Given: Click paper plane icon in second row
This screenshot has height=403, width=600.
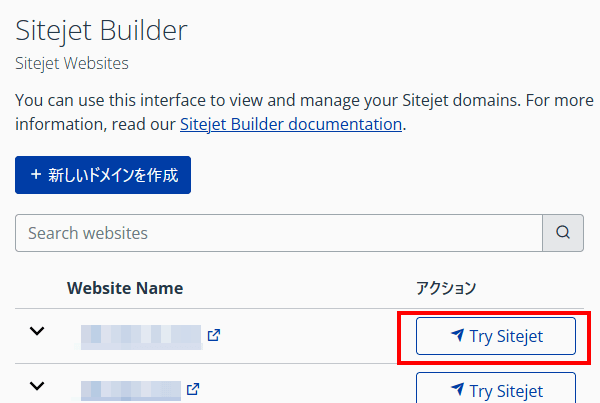Looking at the screenshot, I should tap(457, 390).
